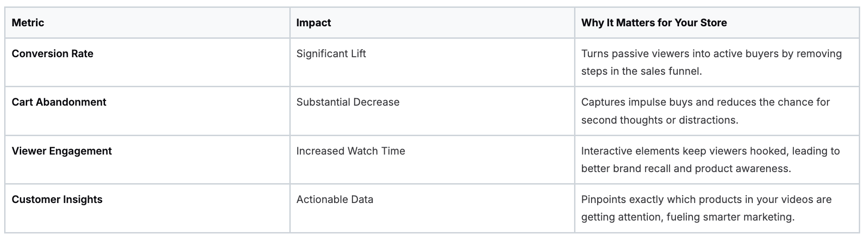Click the Significant Lift cell
This screenshot has height=239, width=868.
click(331, 54)
